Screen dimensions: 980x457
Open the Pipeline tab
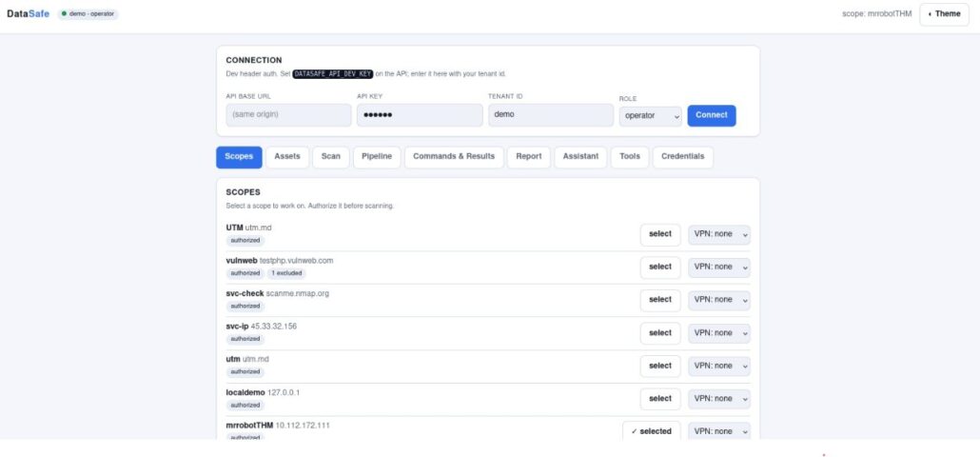coord(377,157)
